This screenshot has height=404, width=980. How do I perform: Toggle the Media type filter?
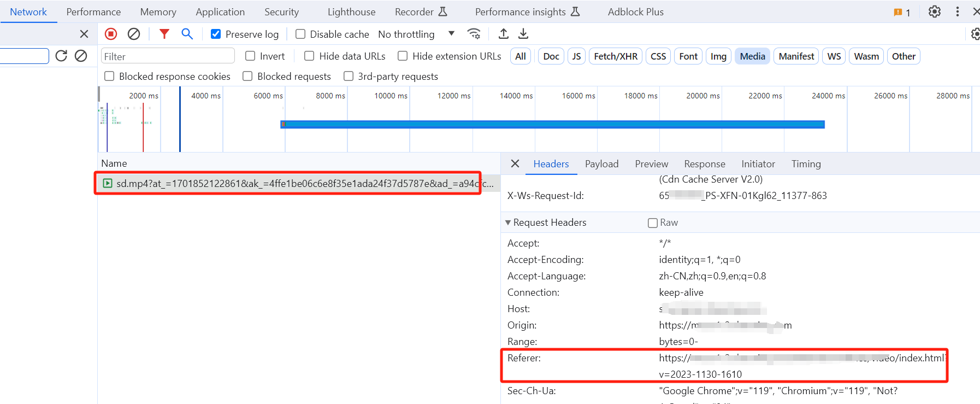(x=752, y=56)
